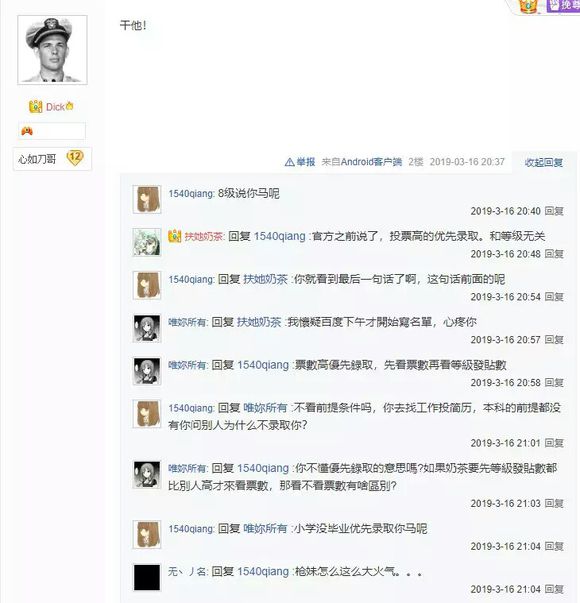Click the crown badge beside Dick's username

tap(35, 107)
